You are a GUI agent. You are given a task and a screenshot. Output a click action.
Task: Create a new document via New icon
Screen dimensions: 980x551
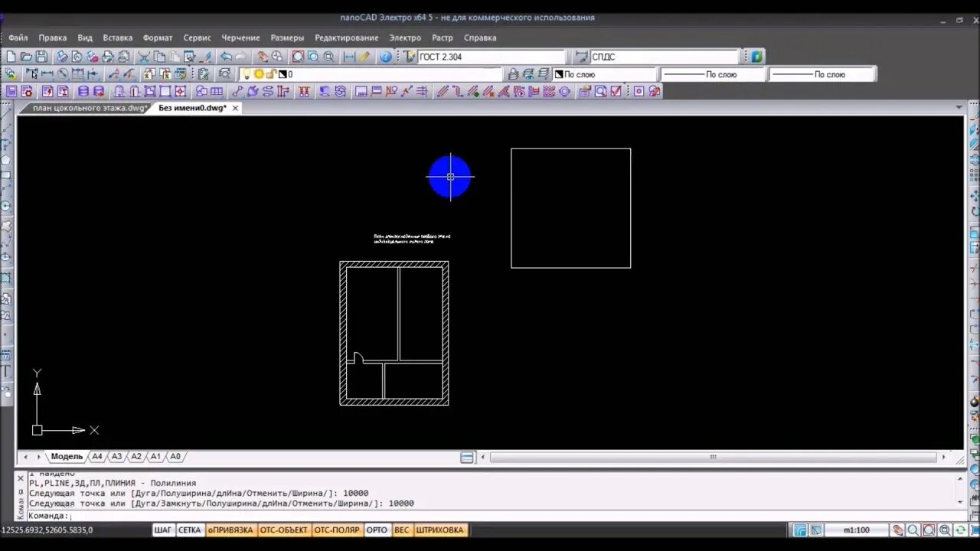[11, 57]
